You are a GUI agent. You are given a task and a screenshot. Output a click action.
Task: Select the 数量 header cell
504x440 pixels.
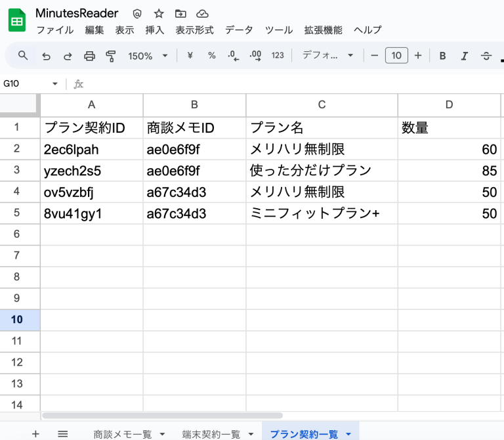tap(449, 127)
